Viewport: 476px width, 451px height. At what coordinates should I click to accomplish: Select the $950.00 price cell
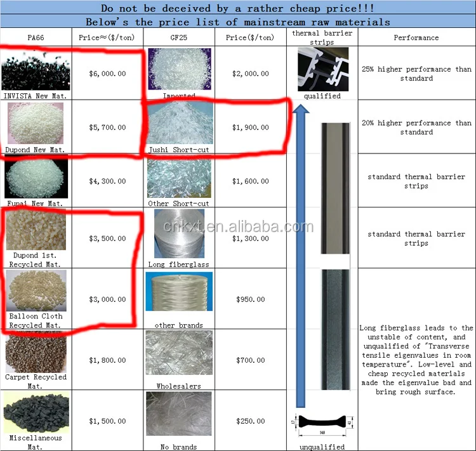(x=251, y=299)
